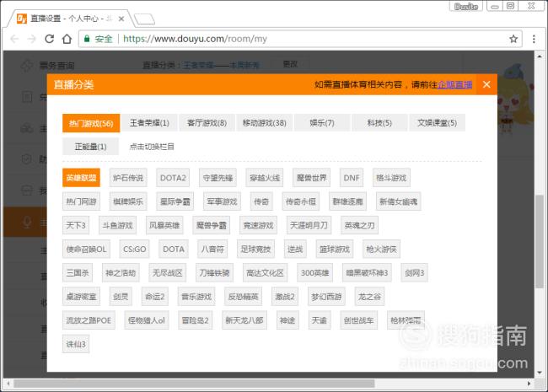Follow the 企鹅直播 link in dialog header
Image resolution: width=548 pixels, height=392 pixels.
point(454,84)
